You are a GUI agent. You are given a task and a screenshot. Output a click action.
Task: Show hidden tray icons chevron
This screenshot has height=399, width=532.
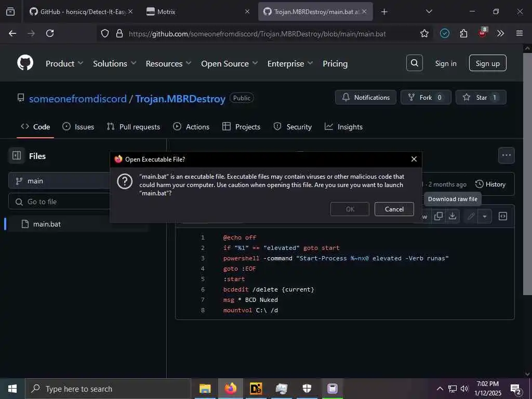[x=440, y=389]
